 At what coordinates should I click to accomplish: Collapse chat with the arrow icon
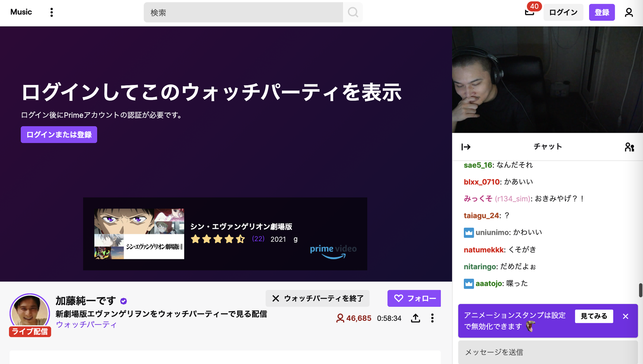click(x=466, y=147)
